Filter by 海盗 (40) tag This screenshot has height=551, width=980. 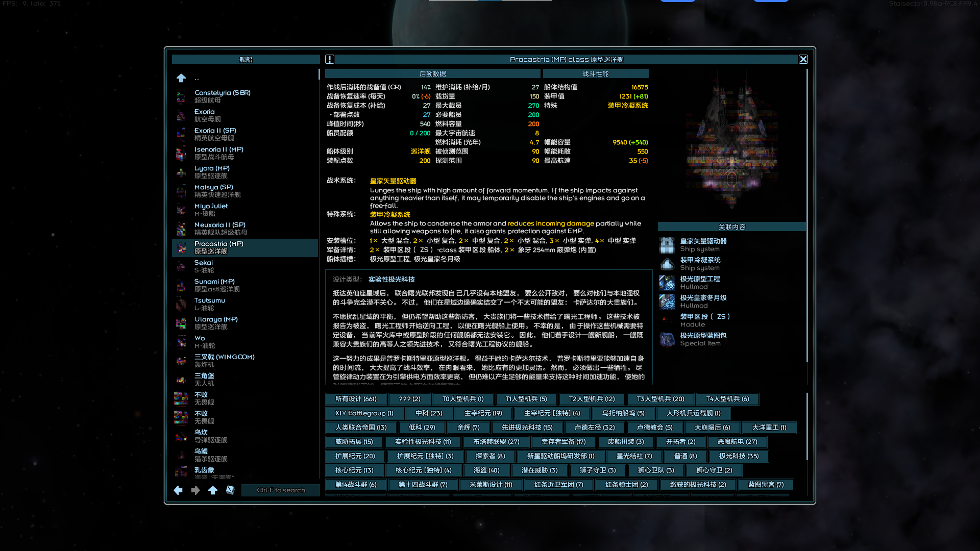pos(486,470)
